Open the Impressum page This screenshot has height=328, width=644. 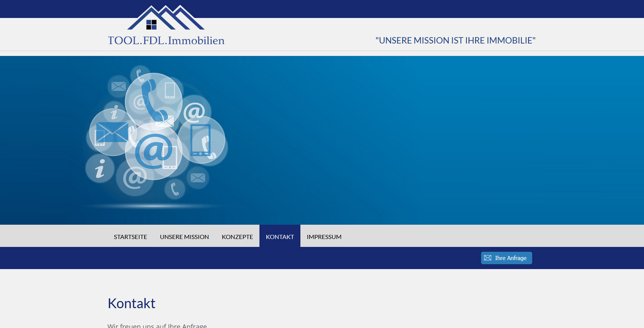pos(324,237)
